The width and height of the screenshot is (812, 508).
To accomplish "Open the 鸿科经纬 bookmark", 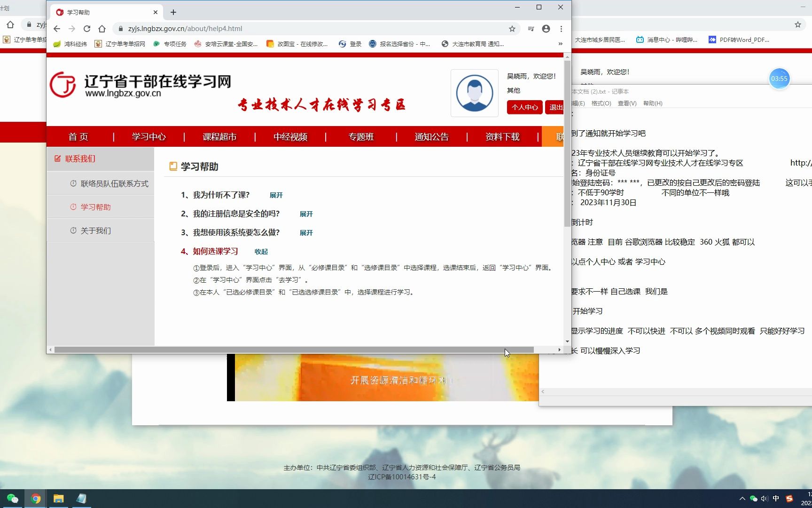I will pyautogui.click(x=70, y=44).
